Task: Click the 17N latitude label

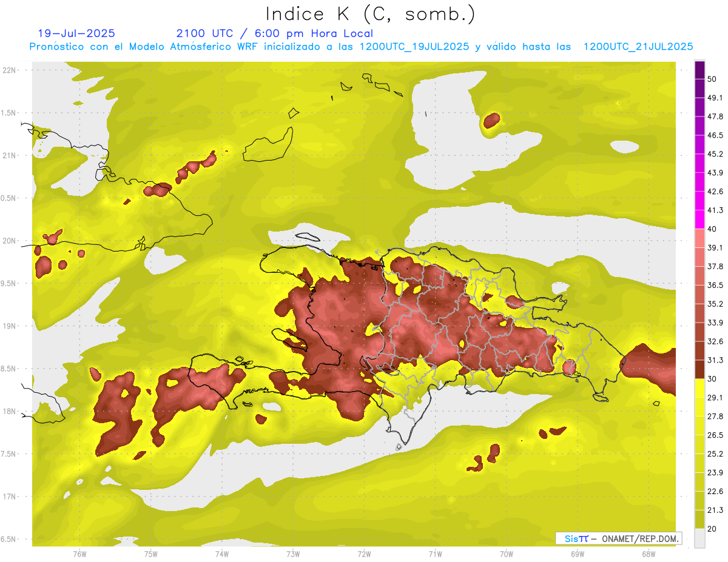Action: click(9, 497)
